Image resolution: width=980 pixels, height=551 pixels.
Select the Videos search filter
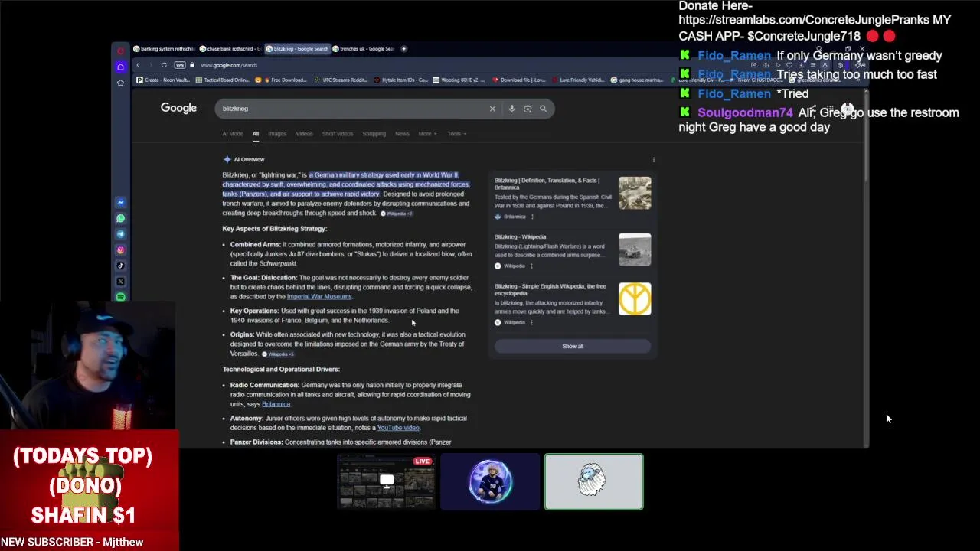[304, 134]
